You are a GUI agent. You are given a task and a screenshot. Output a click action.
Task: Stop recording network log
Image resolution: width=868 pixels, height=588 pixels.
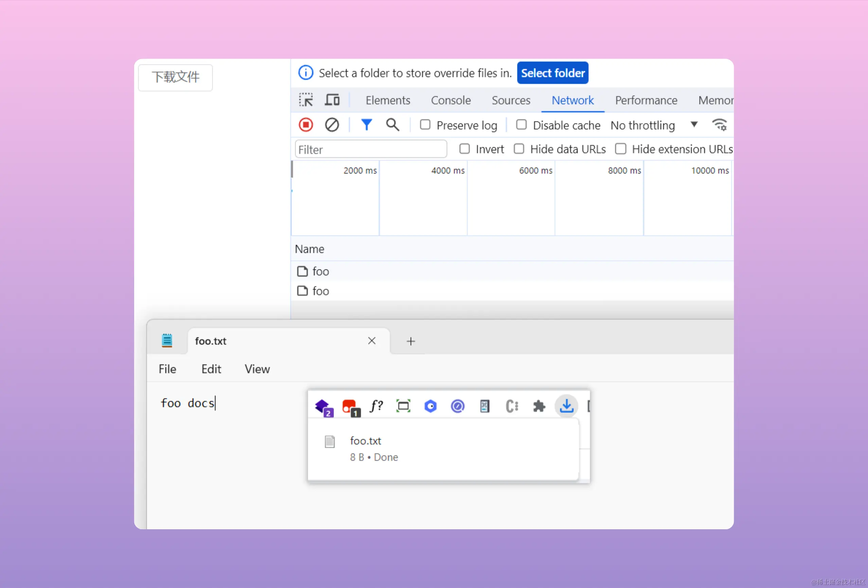306,125
